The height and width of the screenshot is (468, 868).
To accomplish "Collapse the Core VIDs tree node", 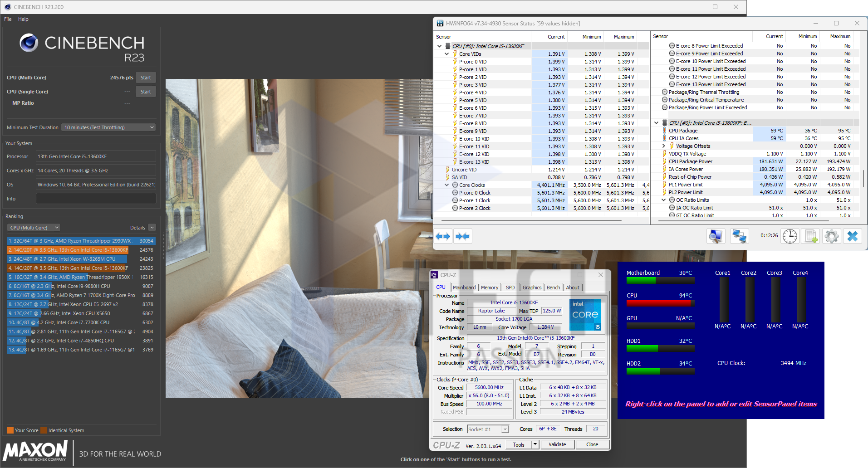I will [447, 54].
